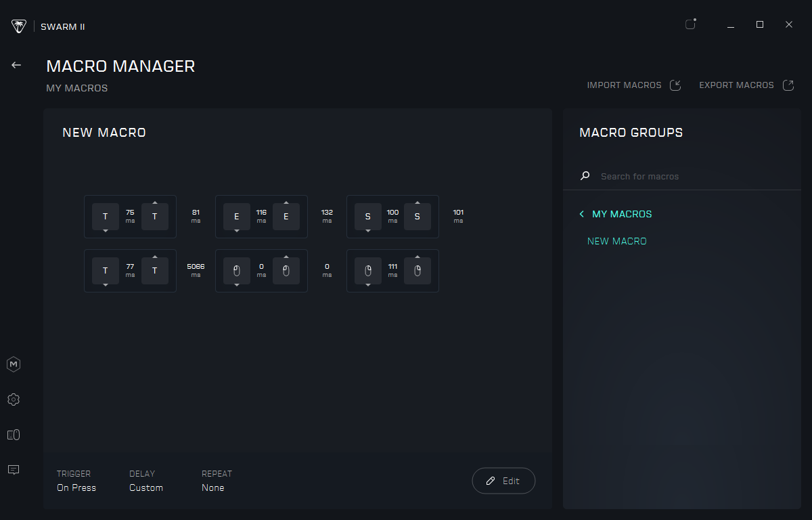Click the notification icon near window controls
The height and width of the screenshot is (520, 812).
pos(690,24)
